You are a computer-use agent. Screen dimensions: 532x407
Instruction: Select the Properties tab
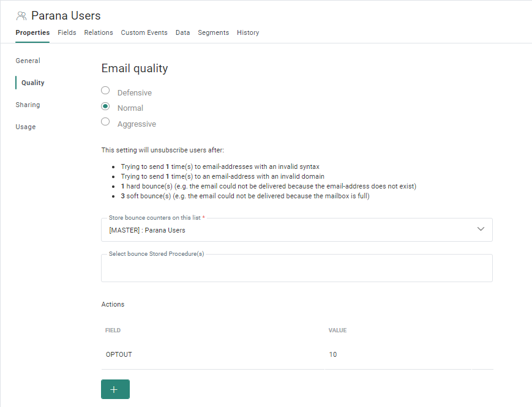32,32
